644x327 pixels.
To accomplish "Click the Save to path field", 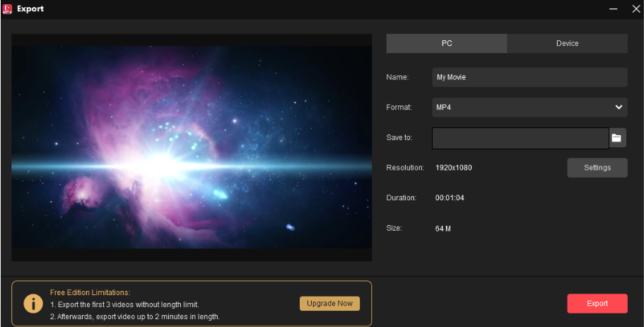I will pos(520,138).
